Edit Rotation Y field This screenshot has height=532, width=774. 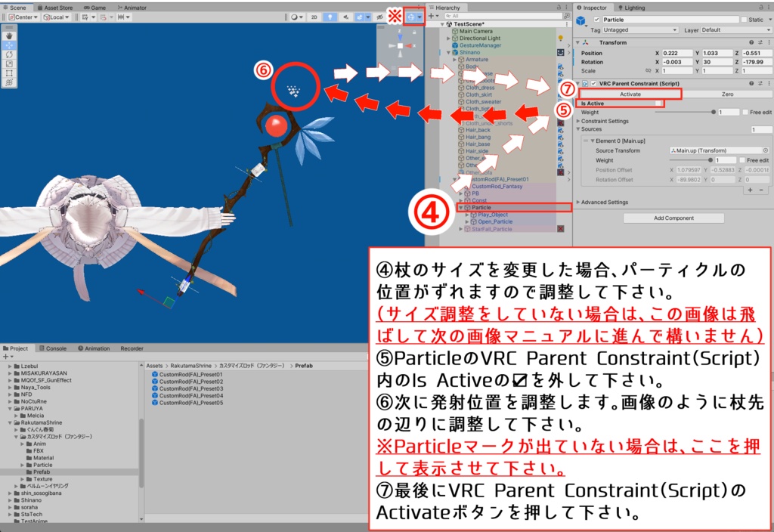pos(717,62)
